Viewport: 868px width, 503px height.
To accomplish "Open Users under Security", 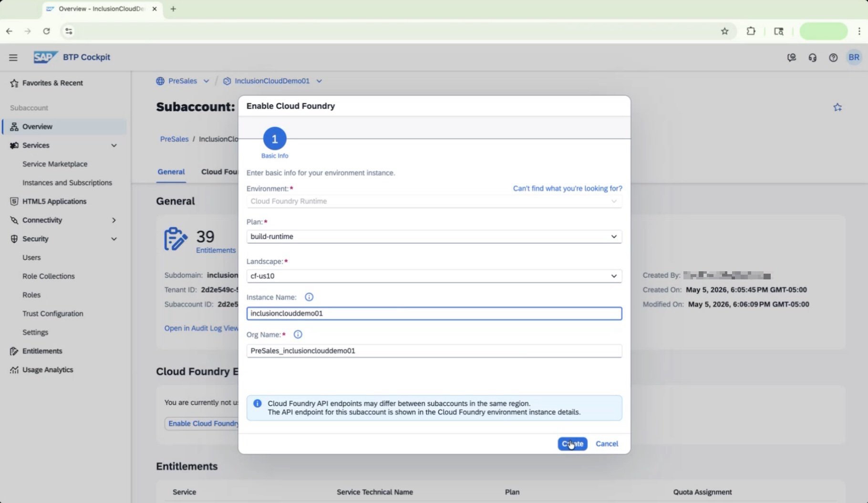I will [x=31, y=257].
